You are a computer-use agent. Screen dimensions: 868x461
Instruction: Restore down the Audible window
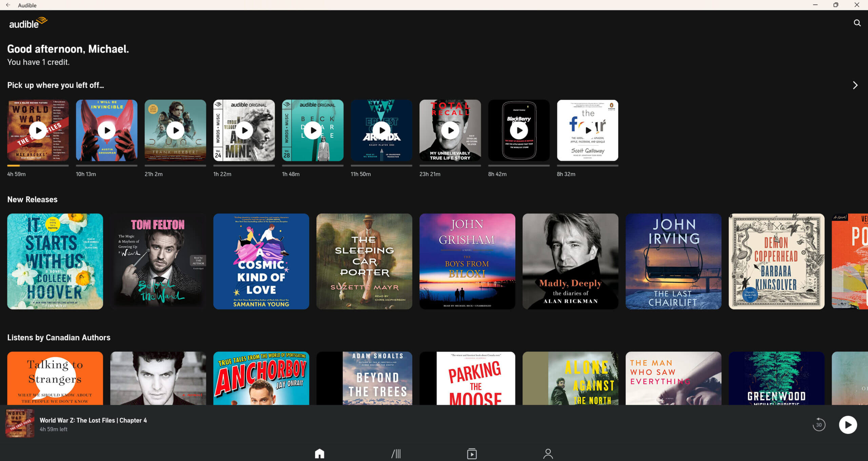click(x=835, y=5)
